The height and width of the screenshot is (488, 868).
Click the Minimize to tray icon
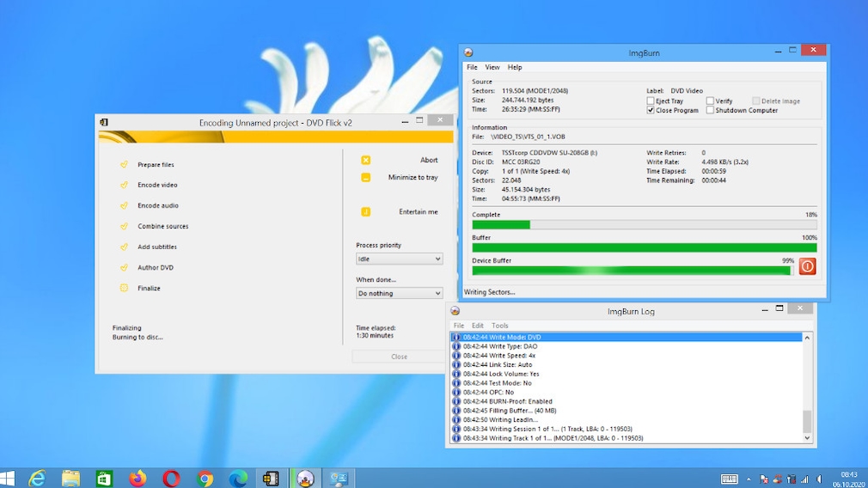click(366, 178)
